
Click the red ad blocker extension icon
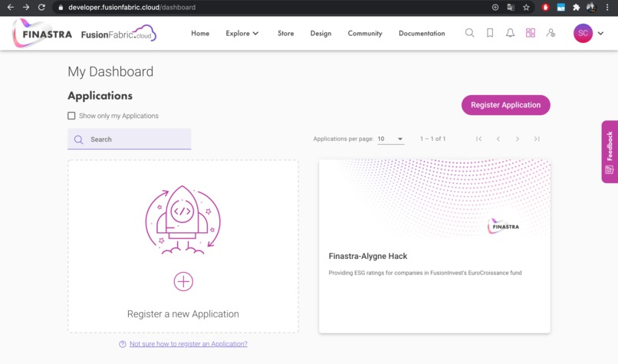coord(545,7)
